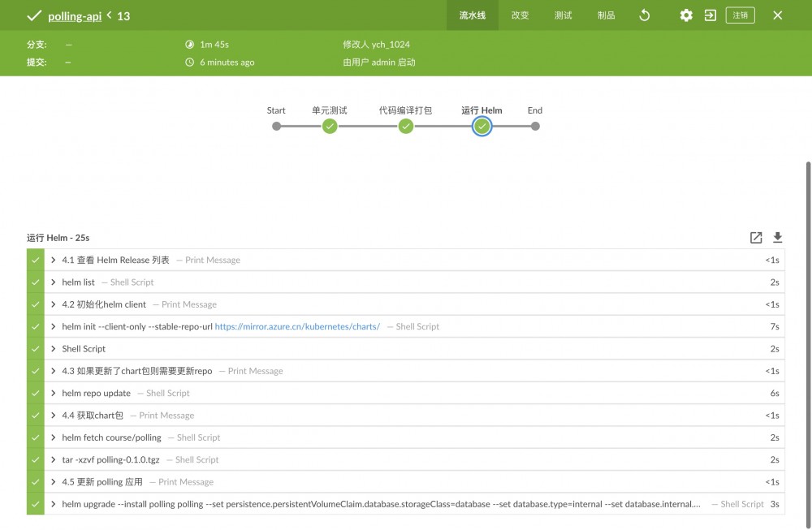Open full log in new window icon
The height and width of the screenshot is (530, 812).
755,237
